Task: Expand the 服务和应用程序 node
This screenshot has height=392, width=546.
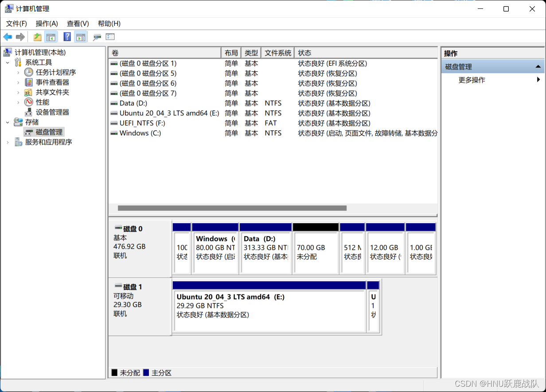Action: [x=8, y=142]
